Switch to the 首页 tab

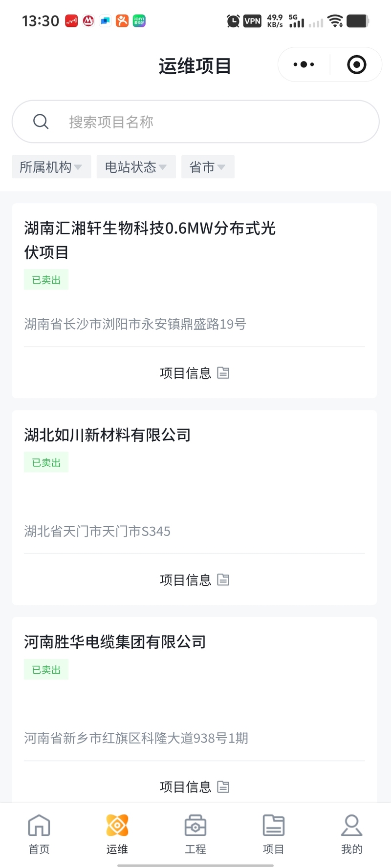click(39, 834)
